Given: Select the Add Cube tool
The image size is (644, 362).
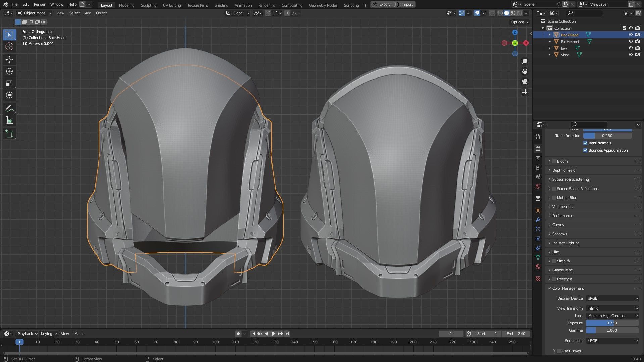Looking at the screenshot, I should point(9,134).
